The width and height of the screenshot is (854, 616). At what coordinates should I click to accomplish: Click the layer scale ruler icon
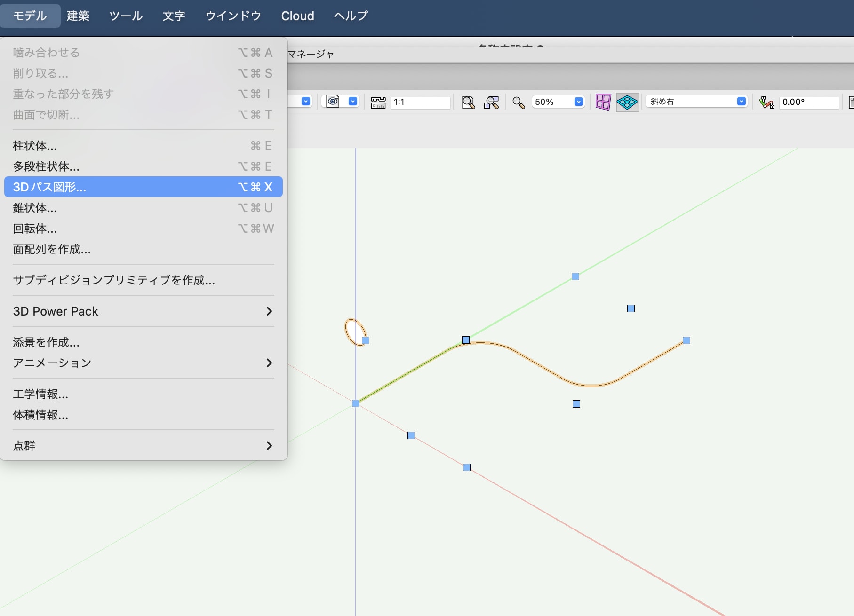coord(378,102)
